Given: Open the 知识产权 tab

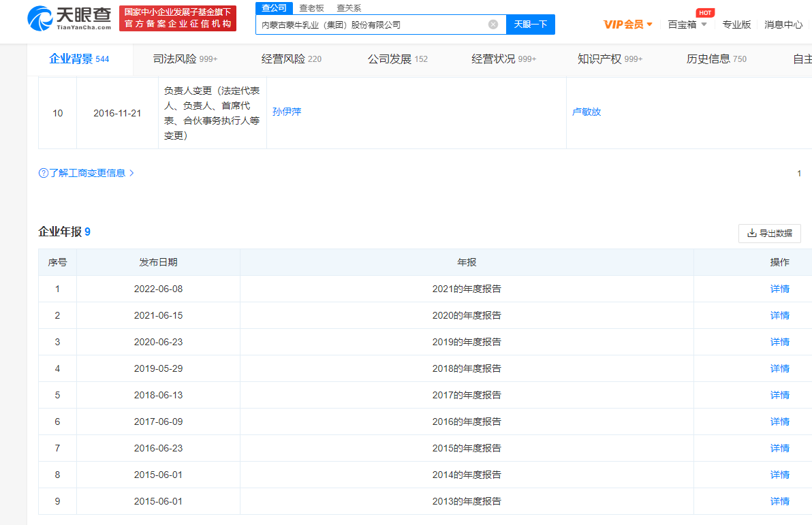Looking at the screenshot, I should (610, 59).
